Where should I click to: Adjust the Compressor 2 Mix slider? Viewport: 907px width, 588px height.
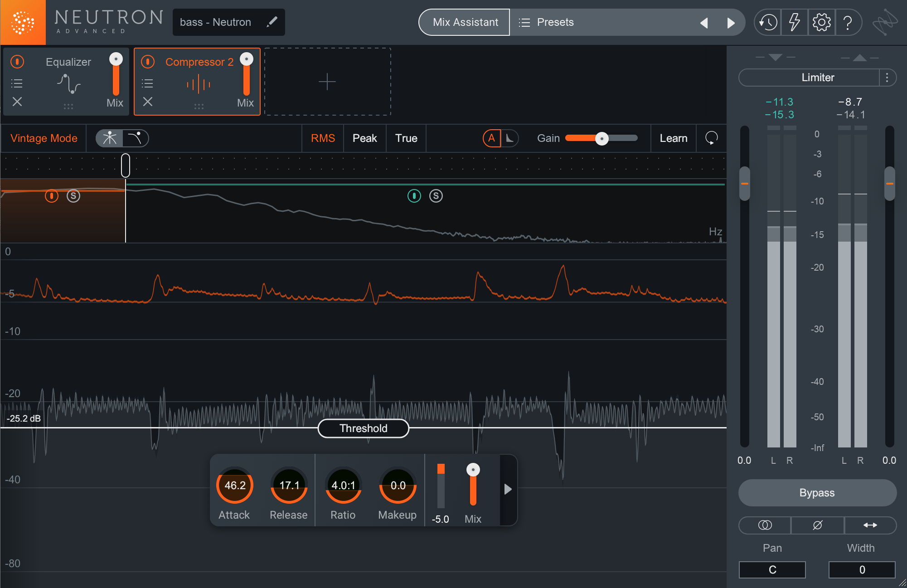point(247,75)
